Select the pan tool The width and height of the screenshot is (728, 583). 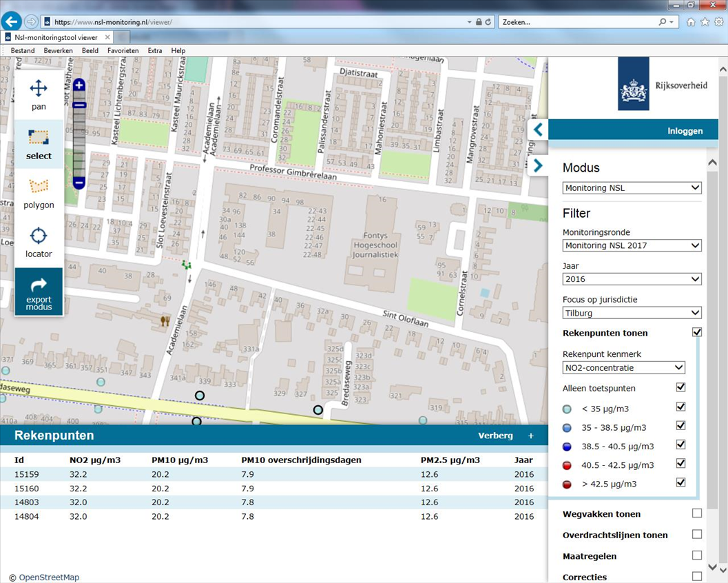39,94
